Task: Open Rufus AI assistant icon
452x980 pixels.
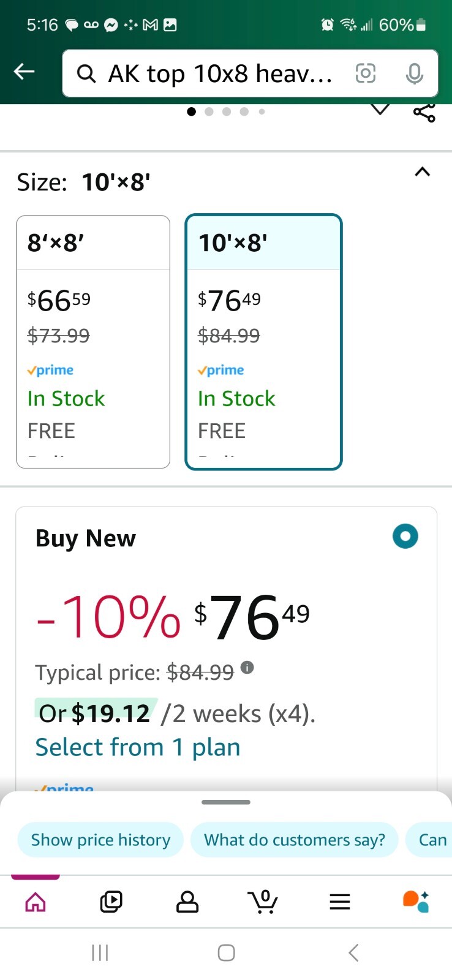Action: point(415,901)
